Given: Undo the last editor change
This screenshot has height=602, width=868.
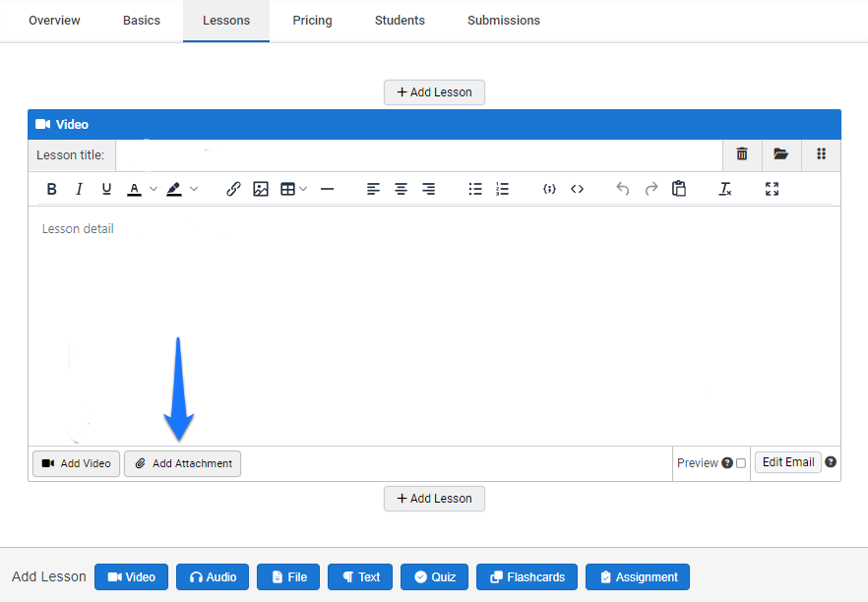Looking at the screenshot, I should 623,189.
